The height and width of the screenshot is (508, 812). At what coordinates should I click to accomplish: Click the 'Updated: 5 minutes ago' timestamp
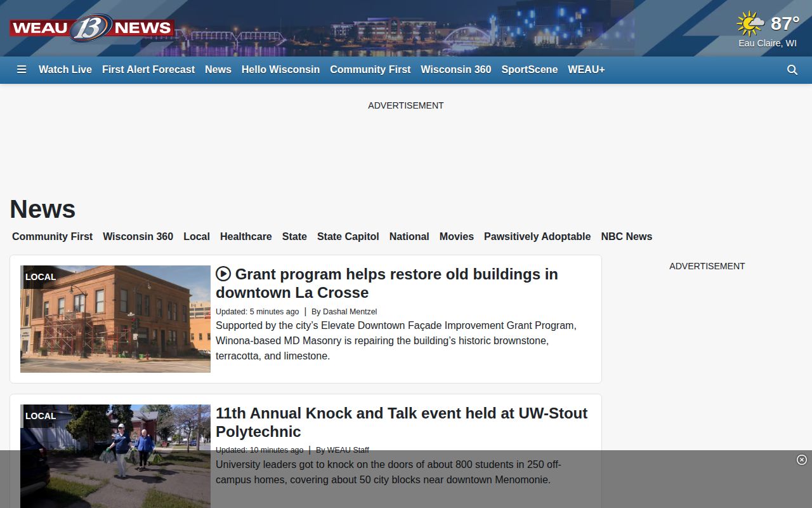click(x=258, y=312)
